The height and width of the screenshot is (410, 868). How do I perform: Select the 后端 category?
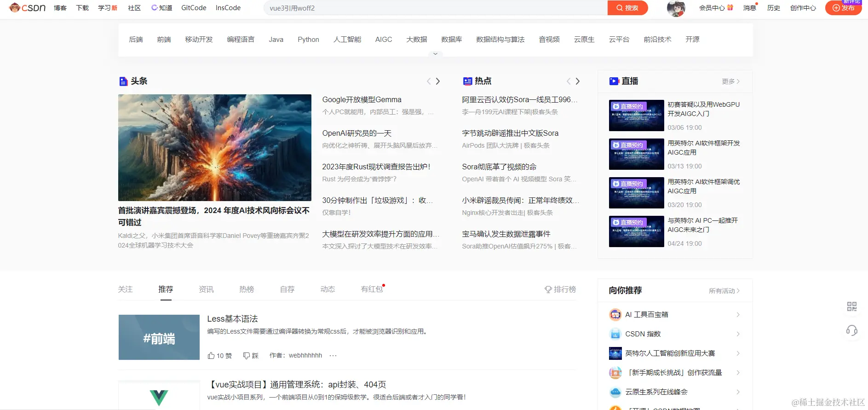point(136,40)
